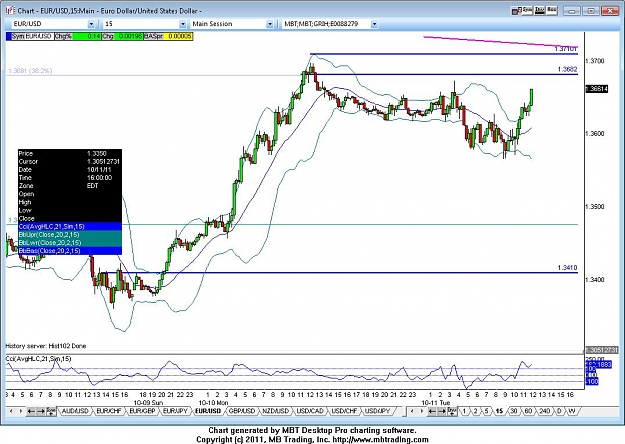Select the USD/CHF symbol tab
The image size is (625, 444).
344,411
